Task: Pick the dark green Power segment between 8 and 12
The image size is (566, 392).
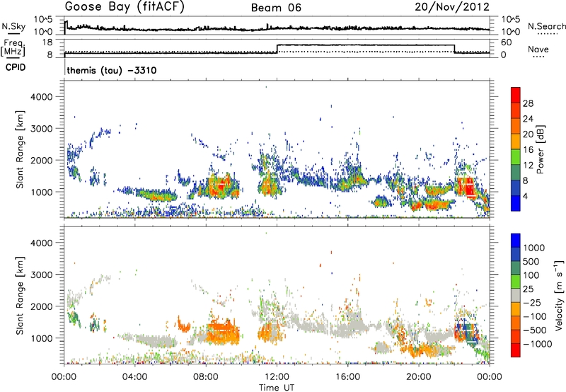Action: coord(516,173)
